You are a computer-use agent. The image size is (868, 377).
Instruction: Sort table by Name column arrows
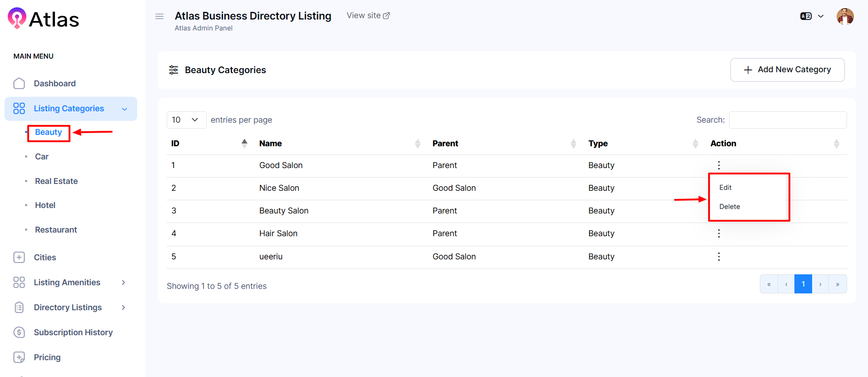[x=417, y=144]
